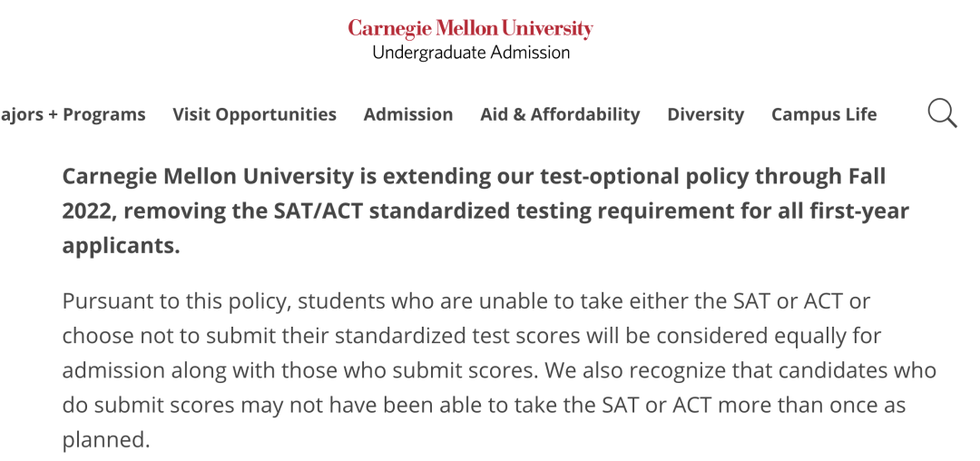Navigate to Campus Life
The height and width of the screenshot is (461, 980).
coord(824,114)
